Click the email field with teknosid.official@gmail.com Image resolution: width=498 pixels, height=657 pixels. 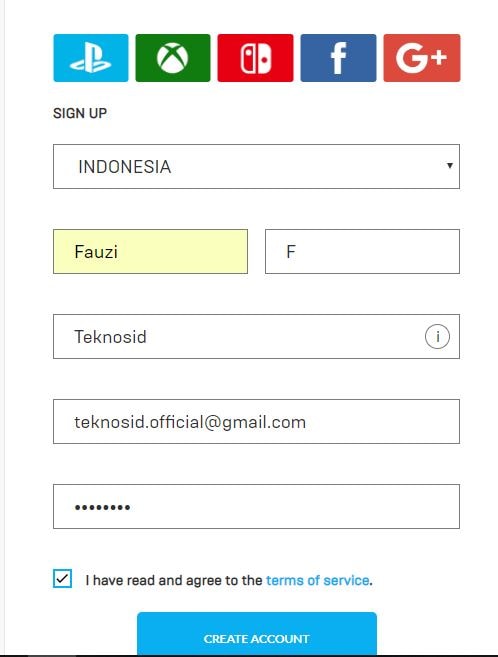coord(256,422)
